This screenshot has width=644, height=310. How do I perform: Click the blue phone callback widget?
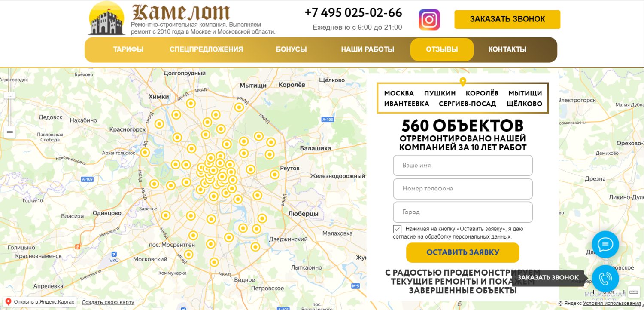click(x=605, y=278)
